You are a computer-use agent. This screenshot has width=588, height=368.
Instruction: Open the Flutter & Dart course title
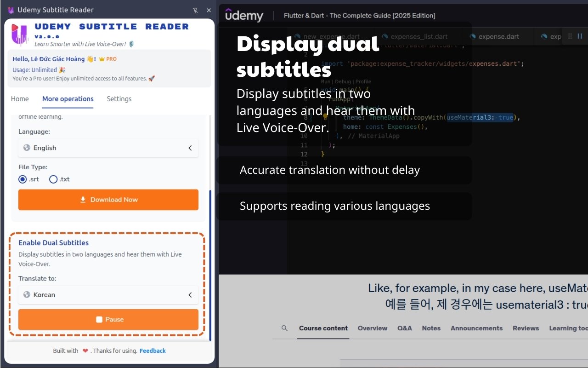click(360, 16)
